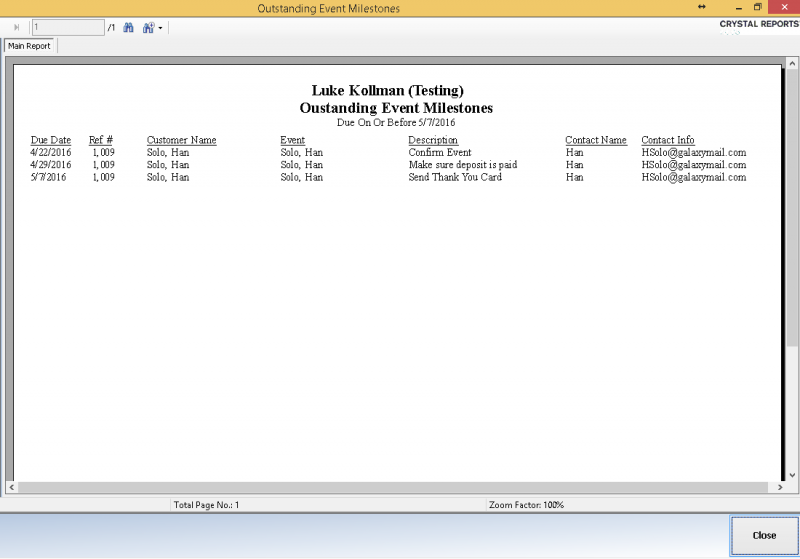Minimize the Outstanding Event Milestones window
This screenshot has width=800, height=559.
pos(729,7)
